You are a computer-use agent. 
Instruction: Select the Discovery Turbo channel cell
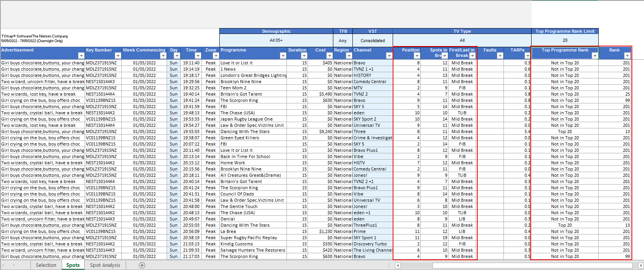tap(373, 244)
